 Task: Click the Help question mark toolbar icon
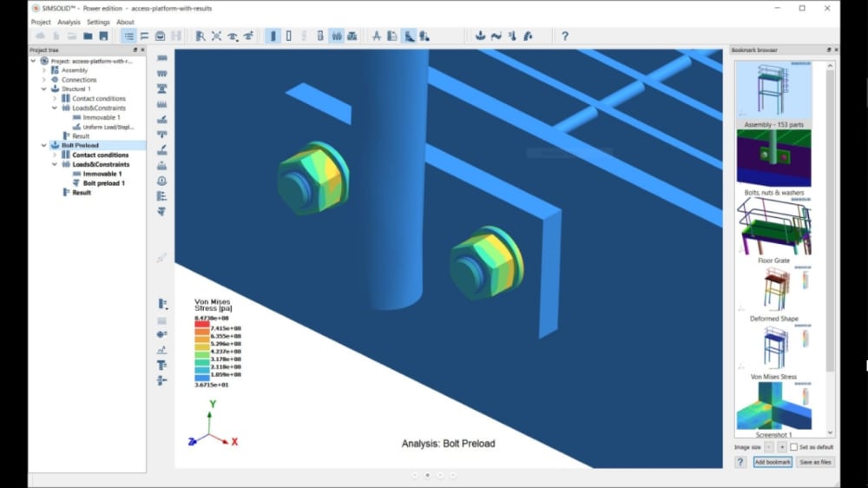(x=565, y=36)
